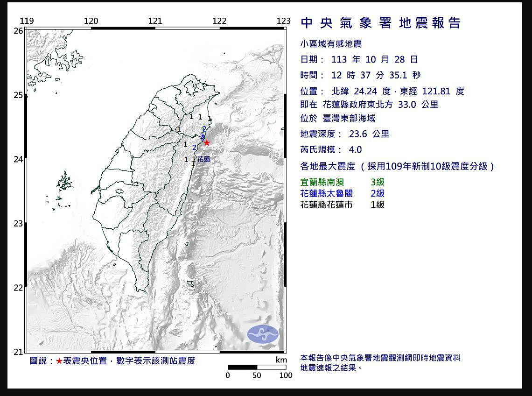Click the date line 113 年 10 月 28 日
Image resolution: width=532 pixels, height=396 pixels.
359,60
